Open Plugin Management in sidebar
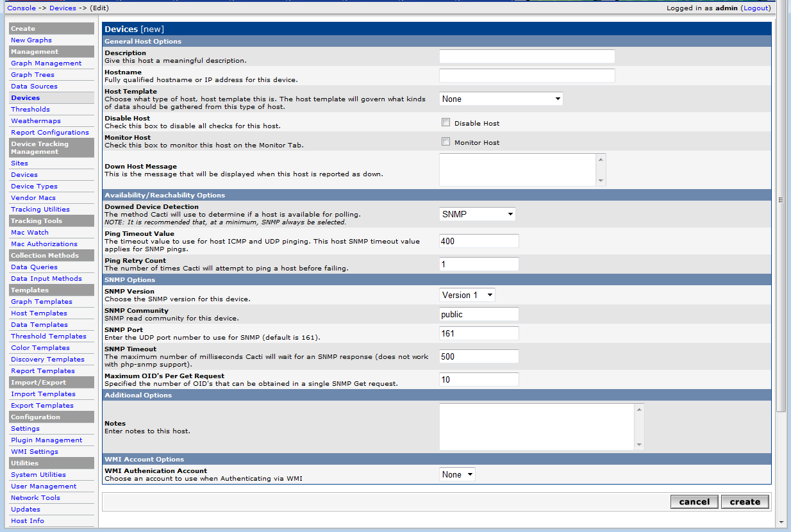The height and width of the screenshot is (532, 791). tap(46, 440)
